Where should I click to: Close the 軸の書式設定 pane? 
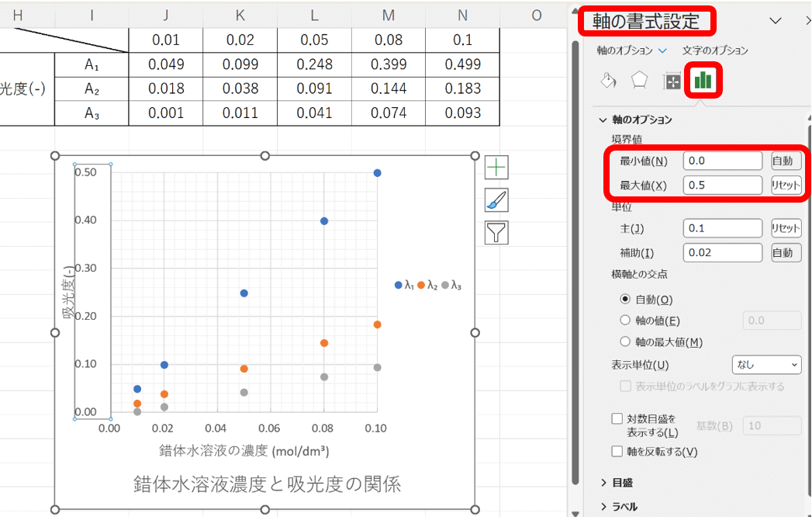pyautogui.click(x=808, y=21)
